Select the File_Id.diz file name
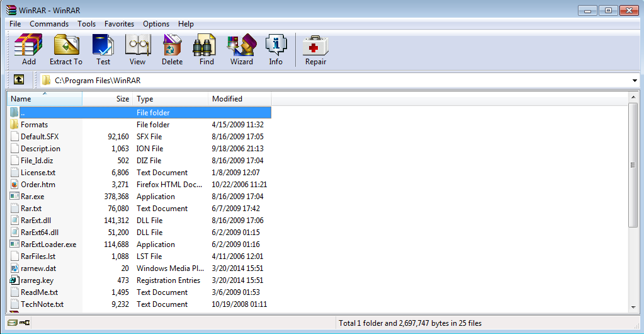The width and height of the screenshot is (644, 334). 37,161
